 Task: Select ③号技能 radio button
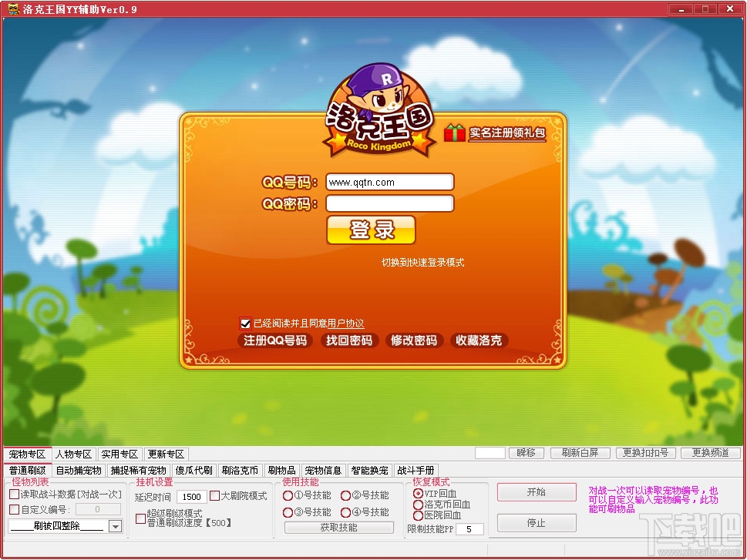[x=288, y=512]
